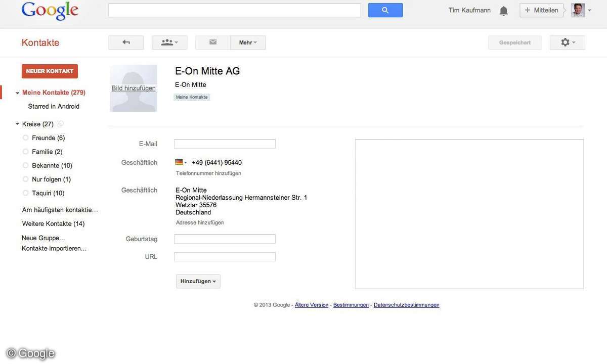This screenshot has height=364, width=607.
Task: Click the circles info icon beside Kreise
Action: [61, 124]
